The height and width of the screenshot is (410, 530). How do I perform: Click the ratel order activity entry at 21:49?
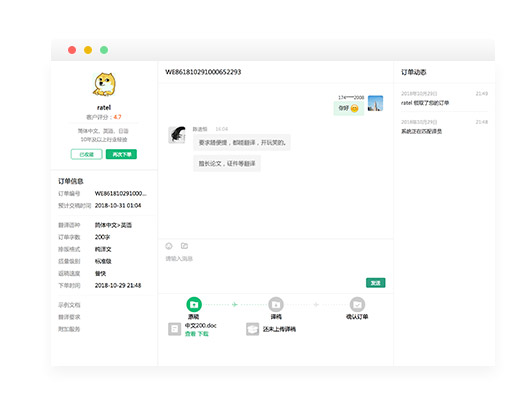(444, 98)
